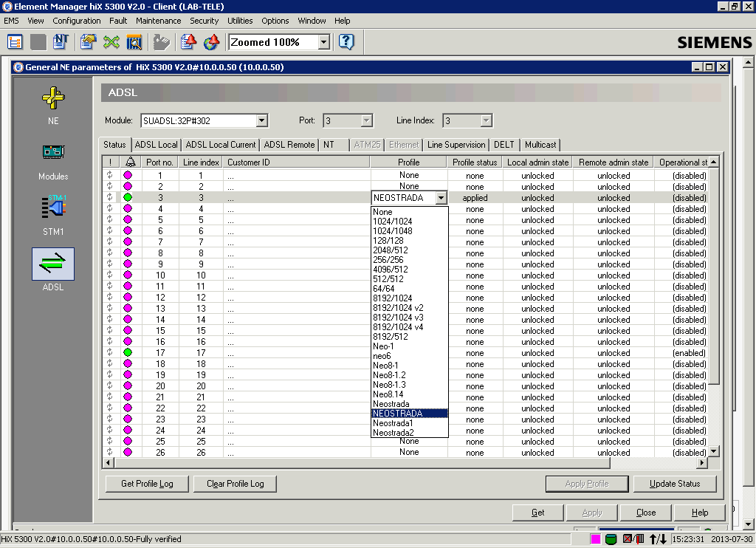Click the refresh arrows icon in port 26 row
Image resolution: width=756 pixels, height=548 pixels.
110,452
